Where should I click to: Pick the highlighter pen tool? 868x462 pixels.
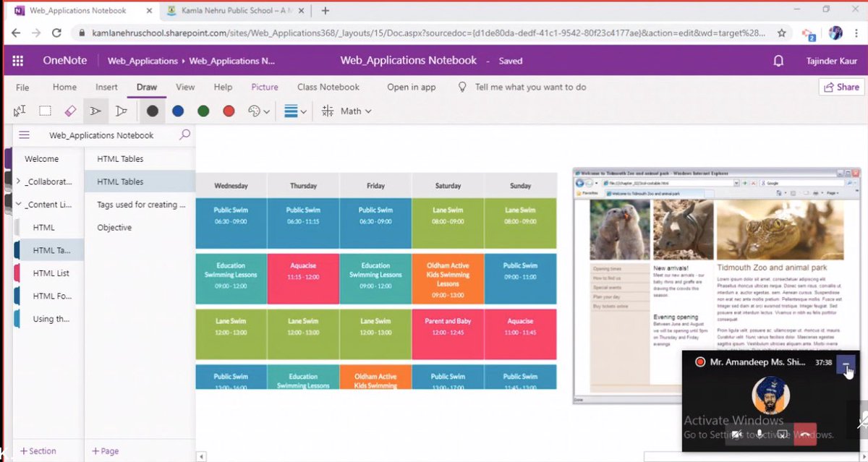click(122, 111)
